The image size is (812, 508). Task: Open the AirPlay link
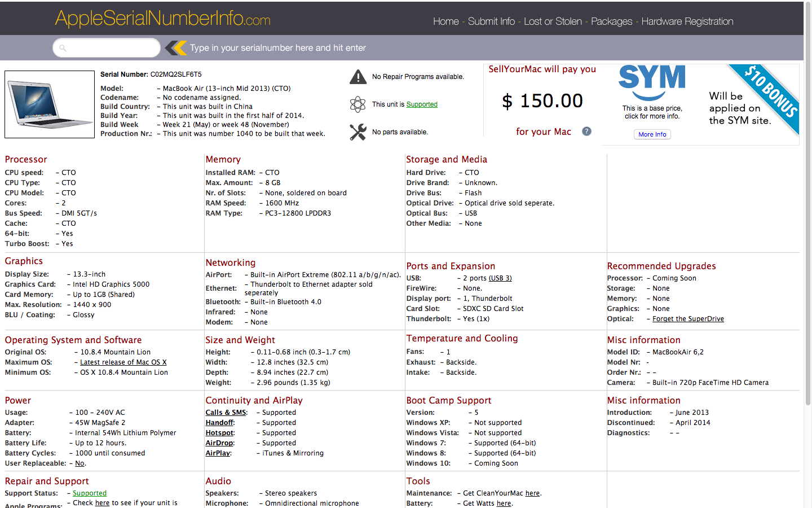[x=218, y=453]
